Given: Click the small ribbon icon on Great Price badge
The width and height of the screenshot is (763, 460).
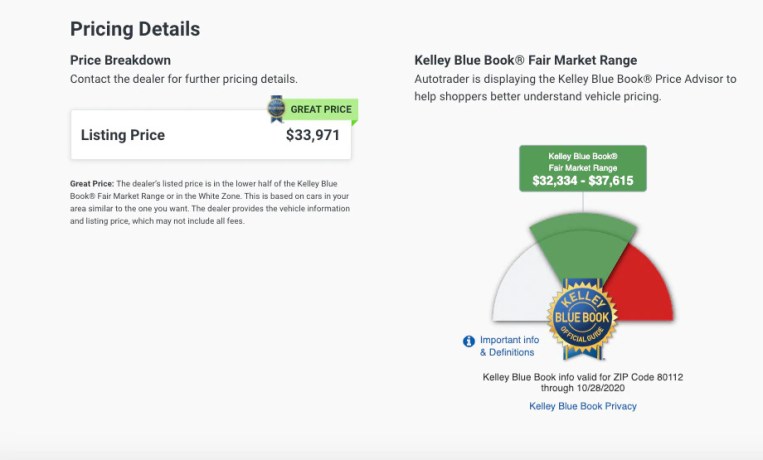Looking at the screenshot, I should [x=276, y=109].
